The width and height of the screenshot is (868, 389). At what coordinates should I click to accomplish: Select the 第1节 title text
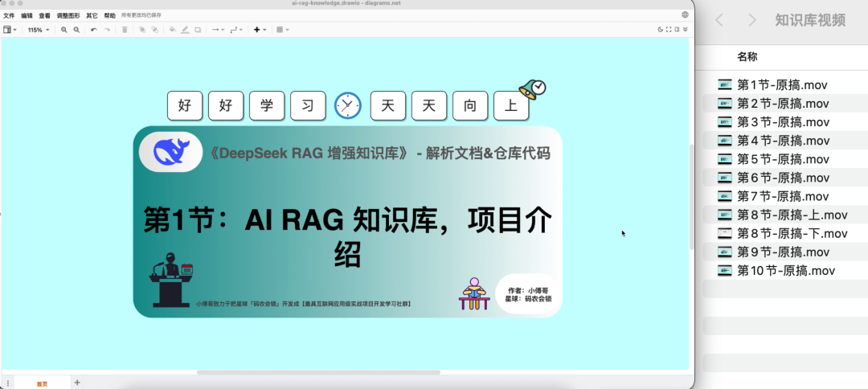tap(348, 237)
